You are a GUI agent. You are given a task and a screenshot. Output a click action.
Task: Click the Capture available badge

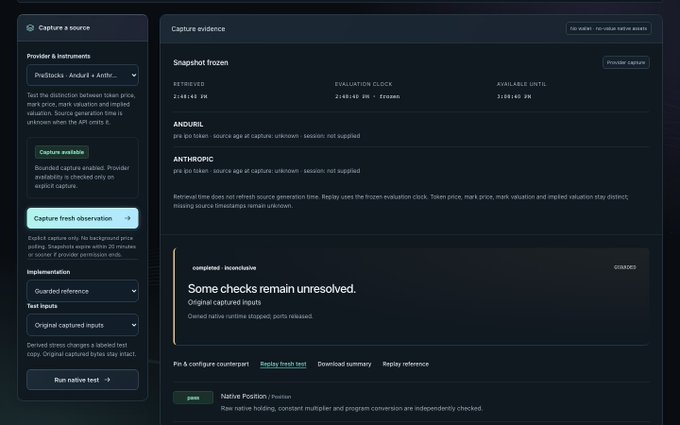[62, 152]
